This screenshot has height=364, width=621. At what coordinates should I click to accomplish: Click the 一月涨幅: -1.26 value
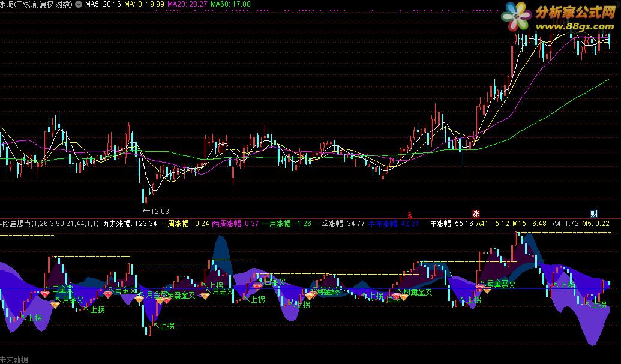coord(287,224)
